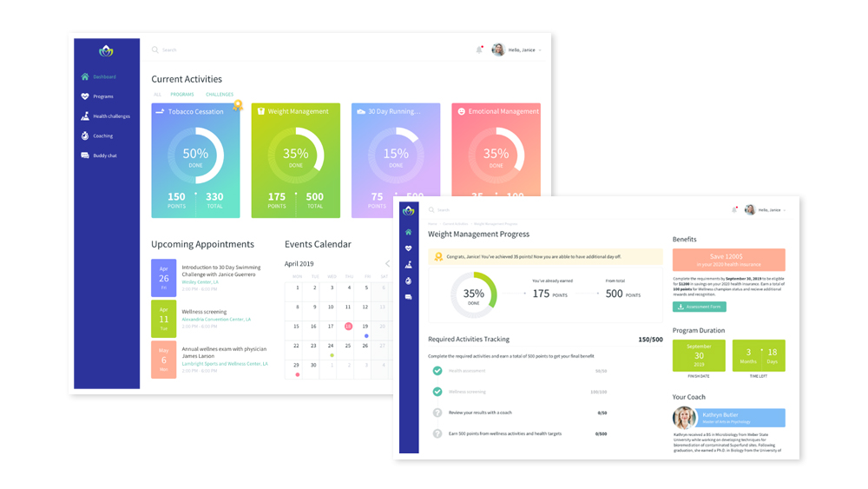The image size is (868, 489).
Task: Click the award ribbon on Tobacco Cessation card
Action: 237,105
